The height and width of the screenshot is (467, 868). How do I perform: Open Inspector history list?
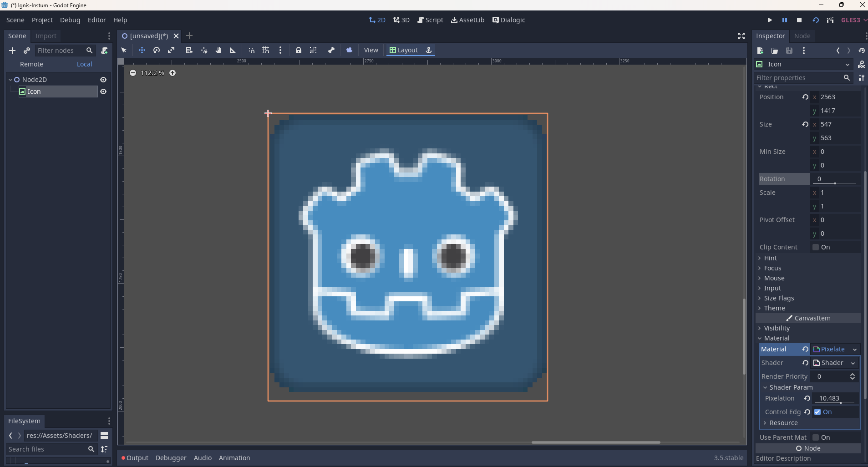click(862, 51)
